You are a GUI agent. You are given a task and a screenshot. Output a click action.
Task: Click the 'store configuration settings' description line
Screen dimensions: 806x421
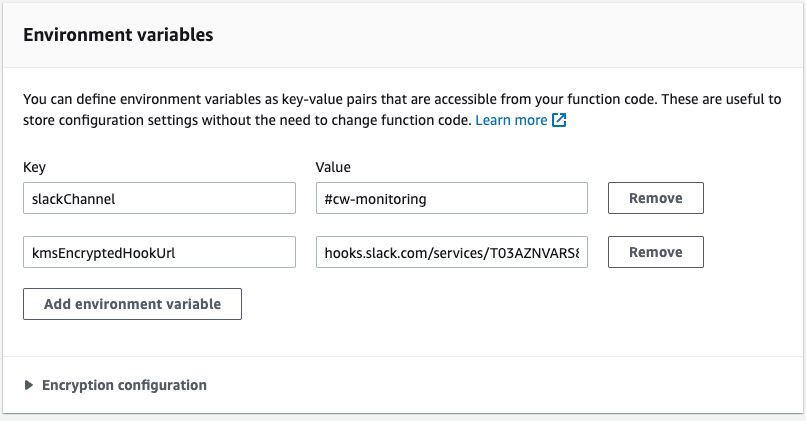pos(240,121)
